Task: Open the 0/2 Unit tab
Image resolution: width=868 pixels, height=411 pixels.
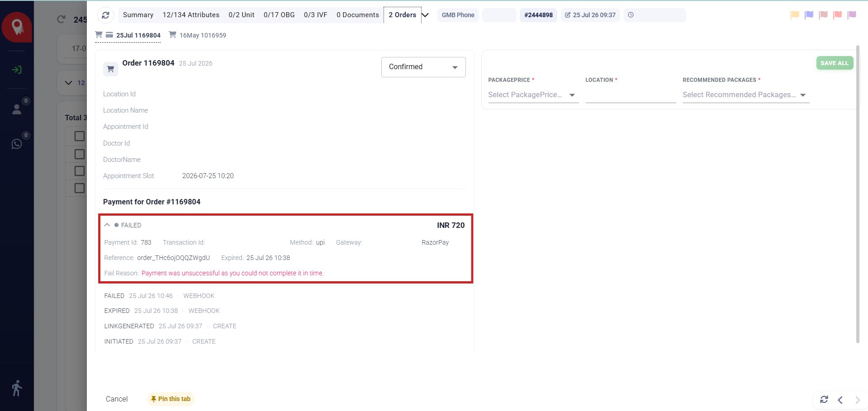Action: click(242, 15)
